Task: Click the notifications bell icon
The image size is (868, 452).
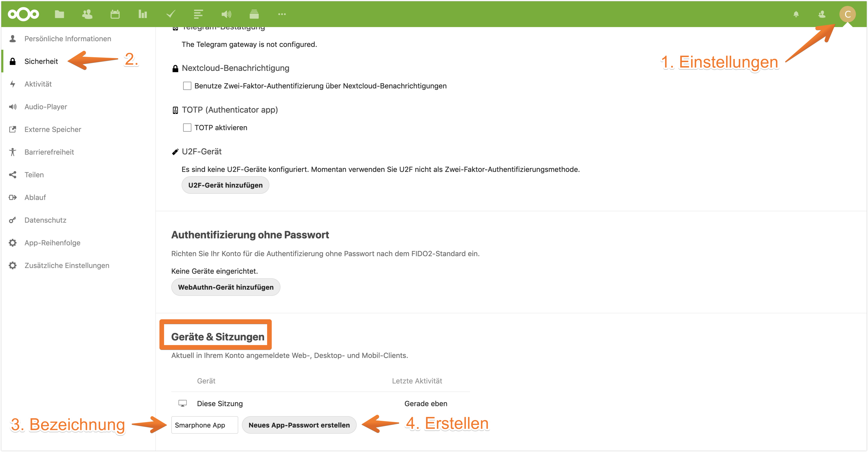Action: (796, 14)
